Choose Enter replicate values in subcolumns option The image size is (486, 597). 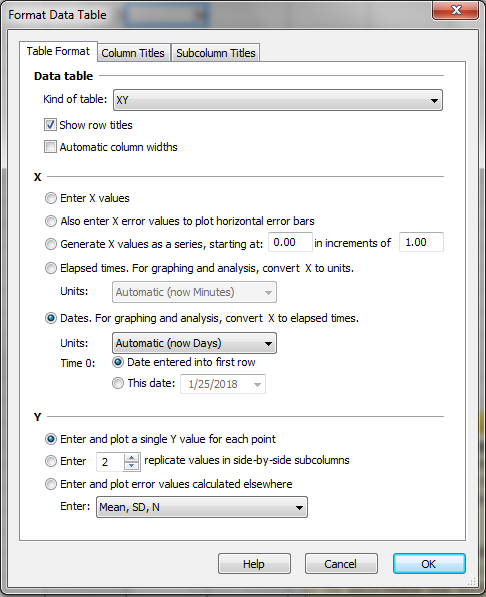click(51, 461)
